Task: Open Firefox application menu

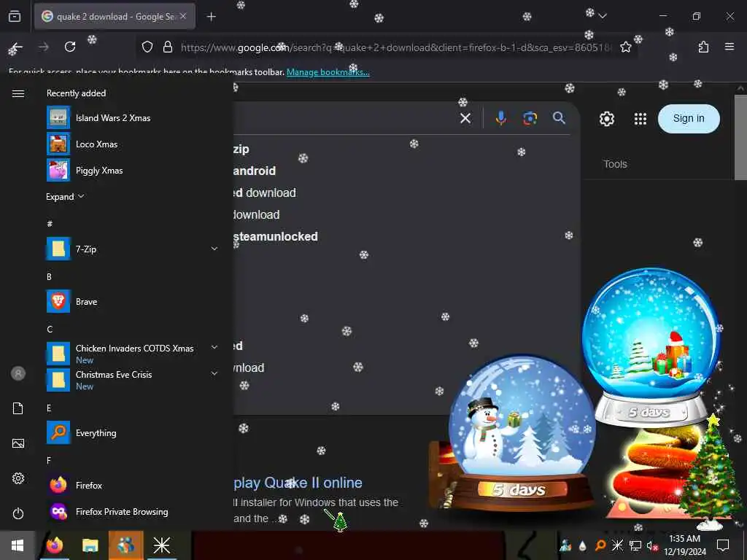Action: [729, 47]
